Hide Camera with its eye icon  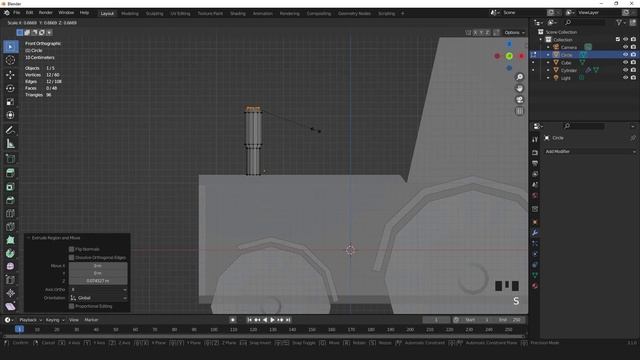click(x=625, y=47)
